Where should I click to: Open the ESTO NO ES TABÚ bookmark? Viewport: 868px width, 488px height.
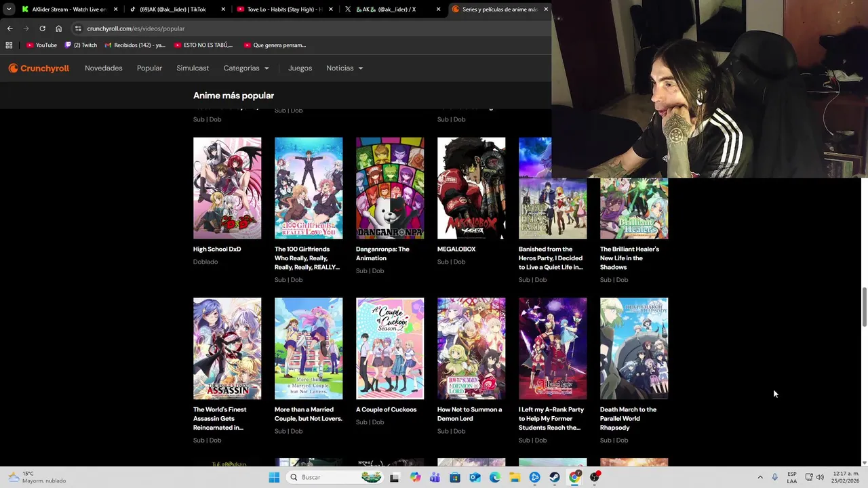click(203, 45)
